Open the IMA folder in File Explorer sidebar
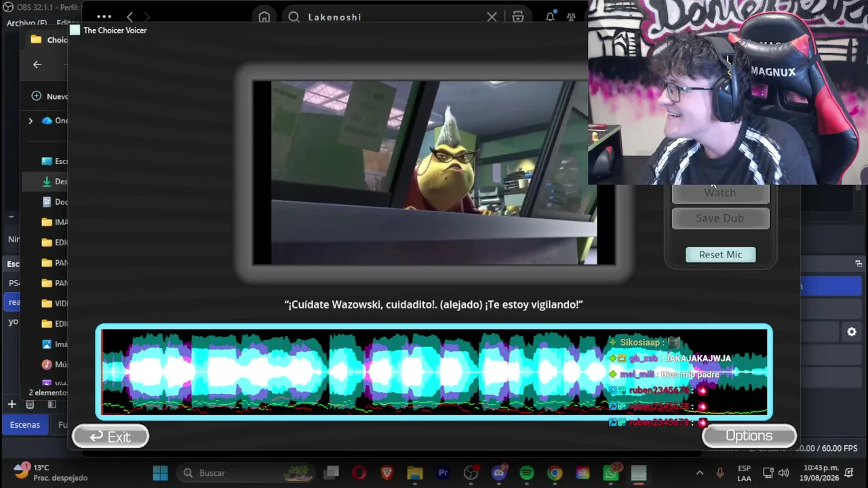This screenshot has width=868, height=488. click(x=54, y=222)
